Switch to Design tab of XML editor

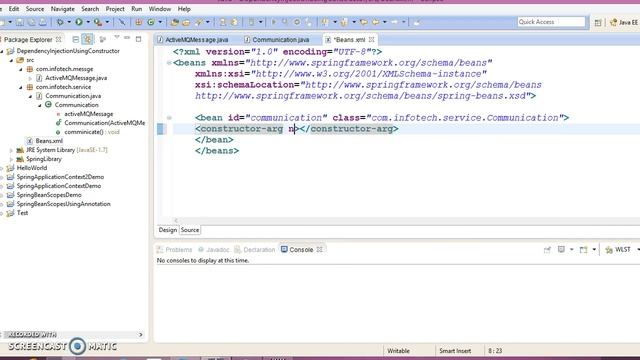pos(167,230)
